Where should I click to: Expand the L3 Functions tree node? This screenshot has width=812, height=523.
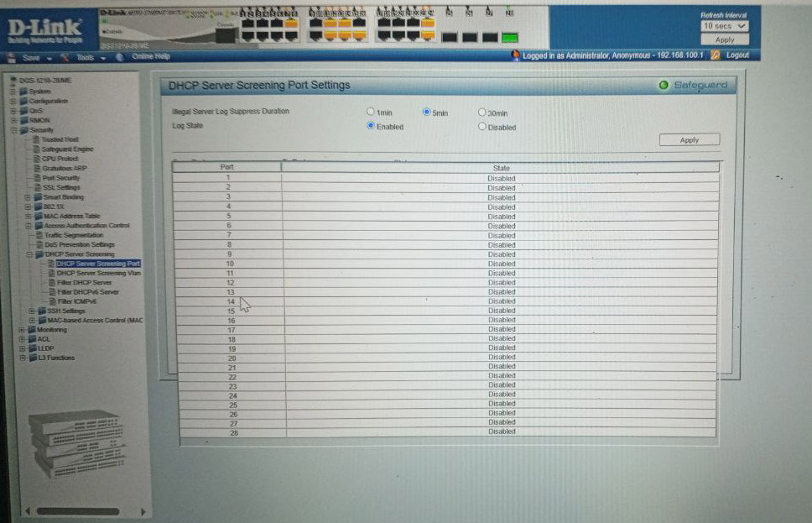tap(23, 358)
